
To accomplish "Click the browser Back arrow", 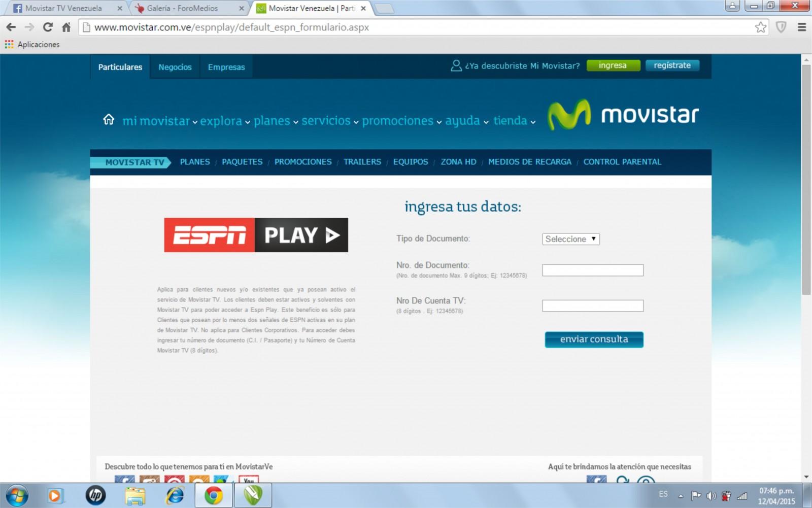I will (x=11, y=27).
